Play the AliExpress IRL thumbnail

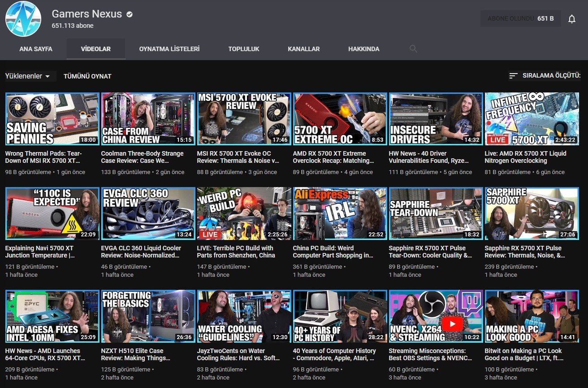(340, 214)
